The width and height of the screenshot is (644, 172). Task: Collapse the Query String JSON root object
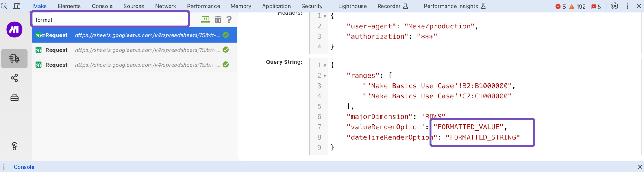[325, 65]
